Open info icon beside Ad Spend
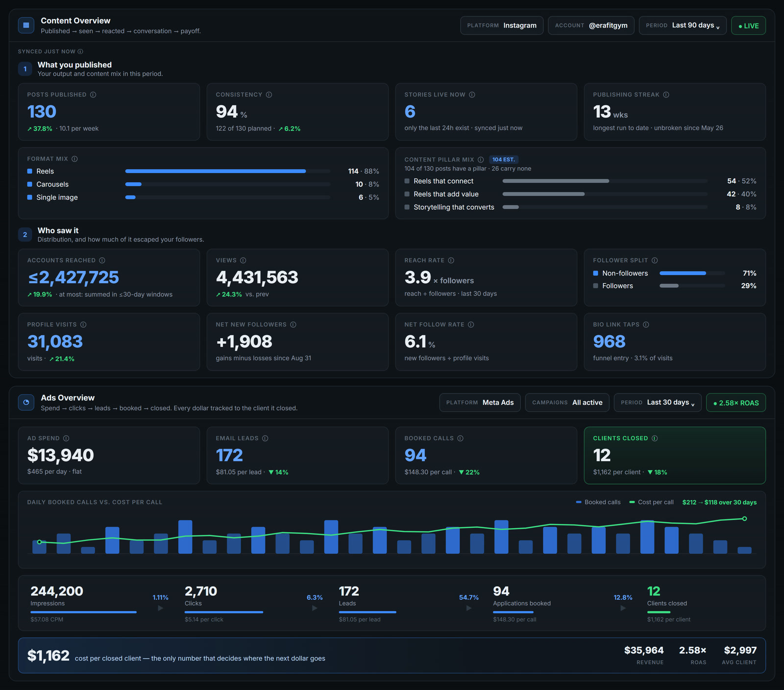The image size is (784, 690). (x=66, y=438)
